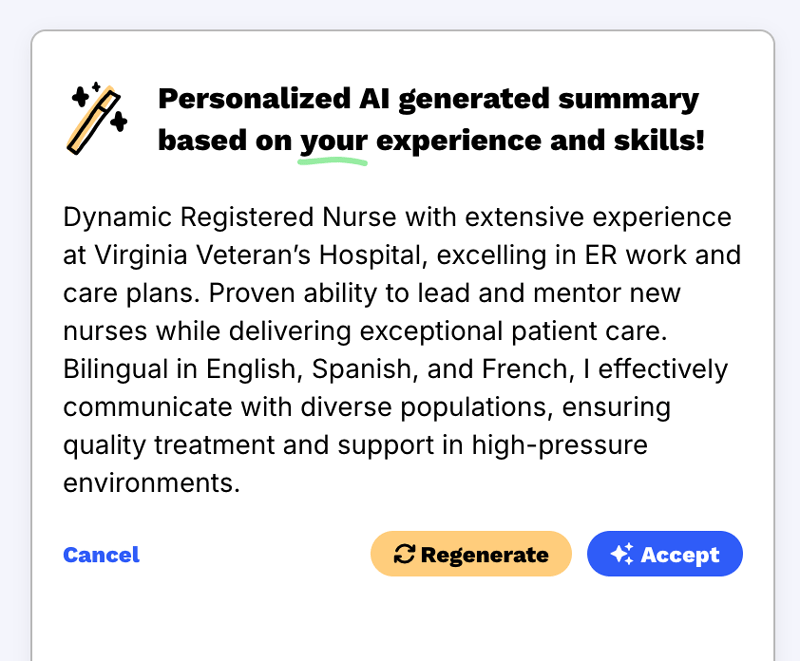The image size is (800, 661).
Task: Click the green underline beneath 'your'
Action: pos(333,160)
